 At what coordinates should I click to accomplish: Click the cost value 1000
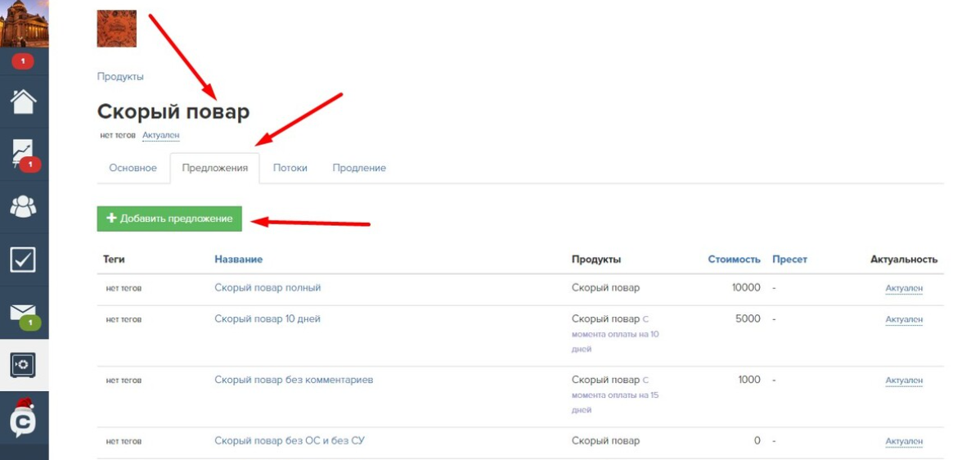pyautogui.click(x=748, y=380)
